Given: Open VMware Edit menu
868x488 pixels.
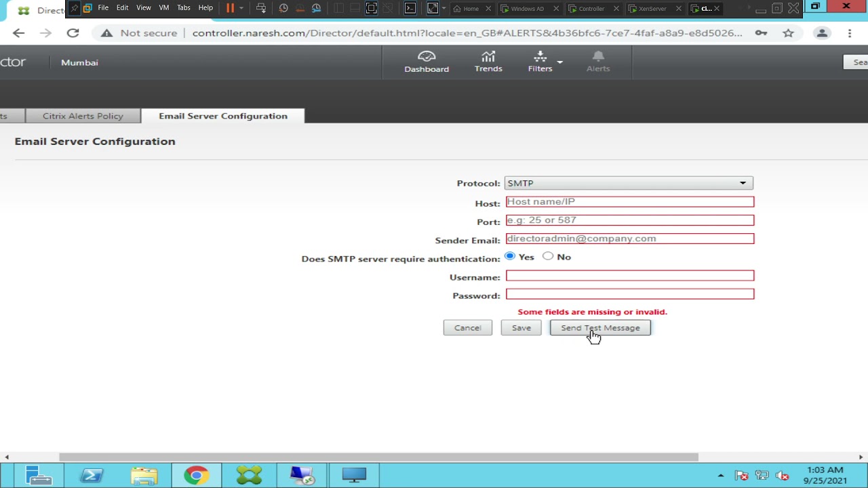Looking at the screenshot, I should pyautogui.click(x=122, y=8).
